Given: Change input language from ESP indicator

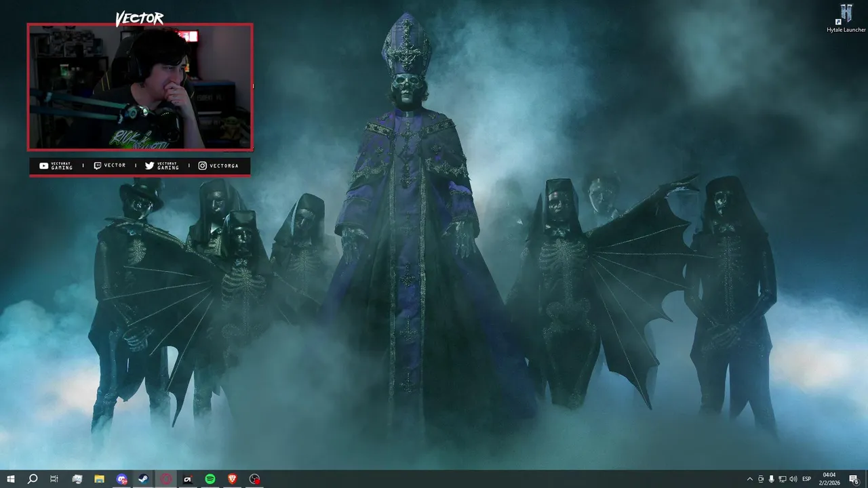Looking at the screenshot, I should [807, 479].
